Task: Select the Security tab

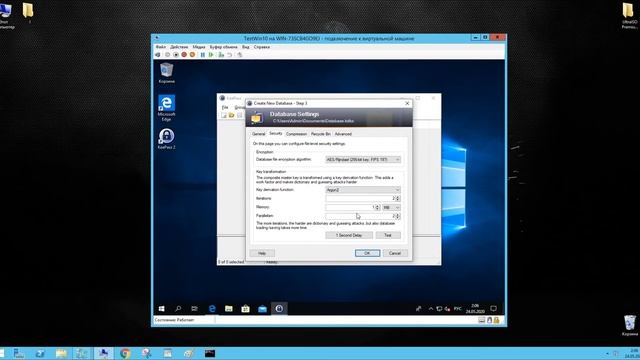Action: [276, 133]
